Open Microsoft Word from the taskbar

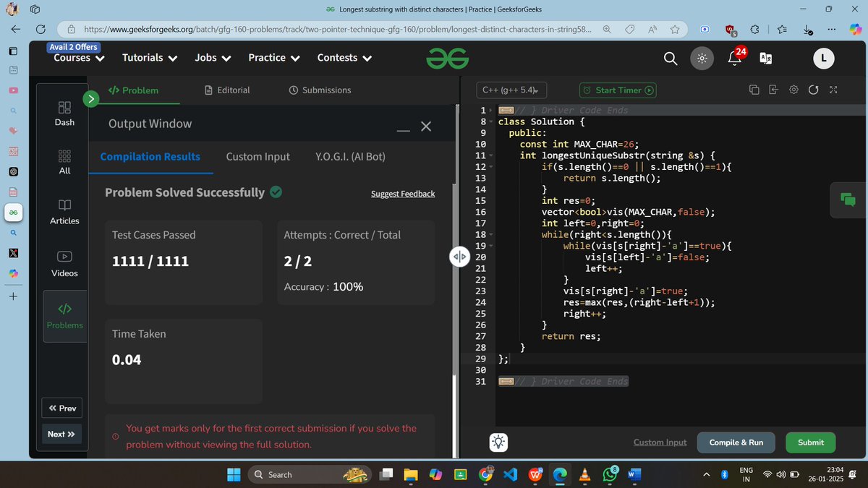[x=634, y=474]
